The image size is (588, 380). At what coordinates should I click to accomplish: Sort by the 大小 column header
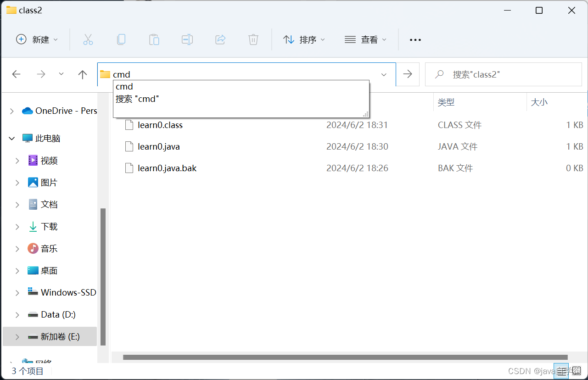tap(539, 102)
